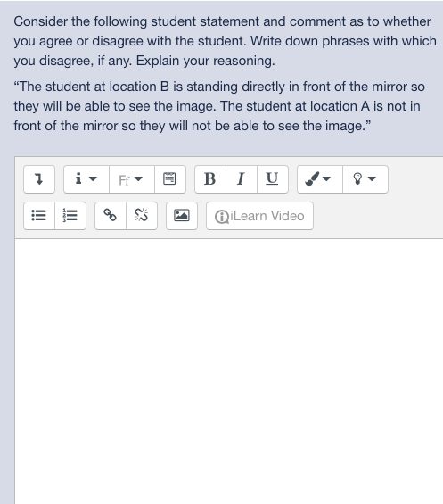Open the paragraph styles dropdown
The height and width of the screenshot is (504, 443).
86,179
